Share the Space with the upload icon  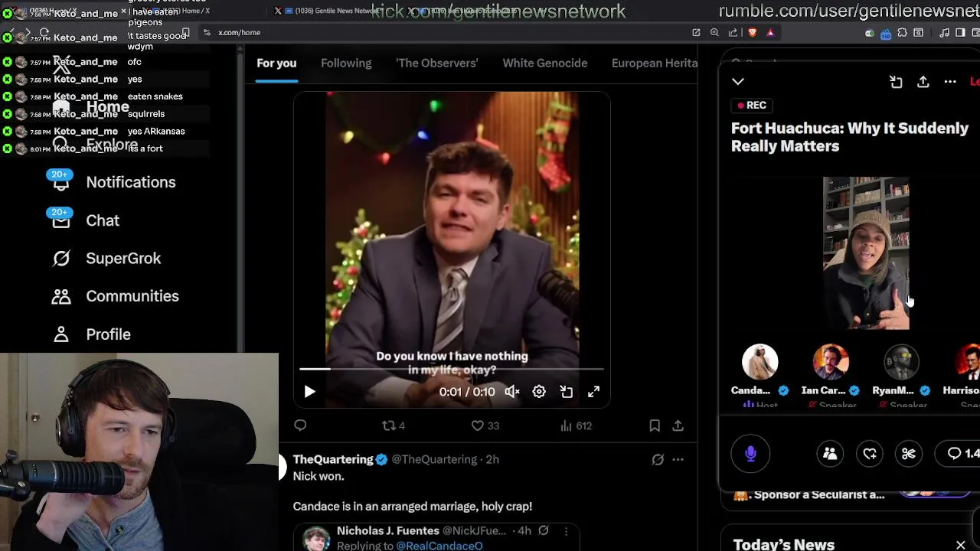[923, 82]
